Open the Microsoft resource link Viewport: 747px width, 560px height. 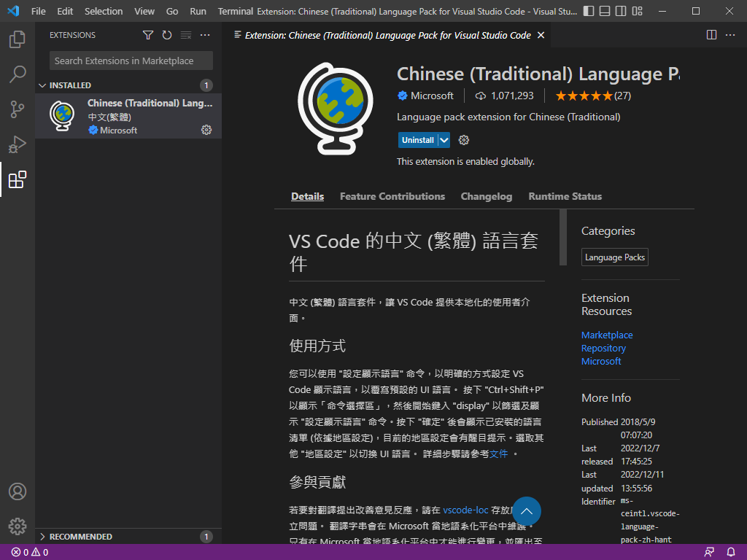[601, 361]
